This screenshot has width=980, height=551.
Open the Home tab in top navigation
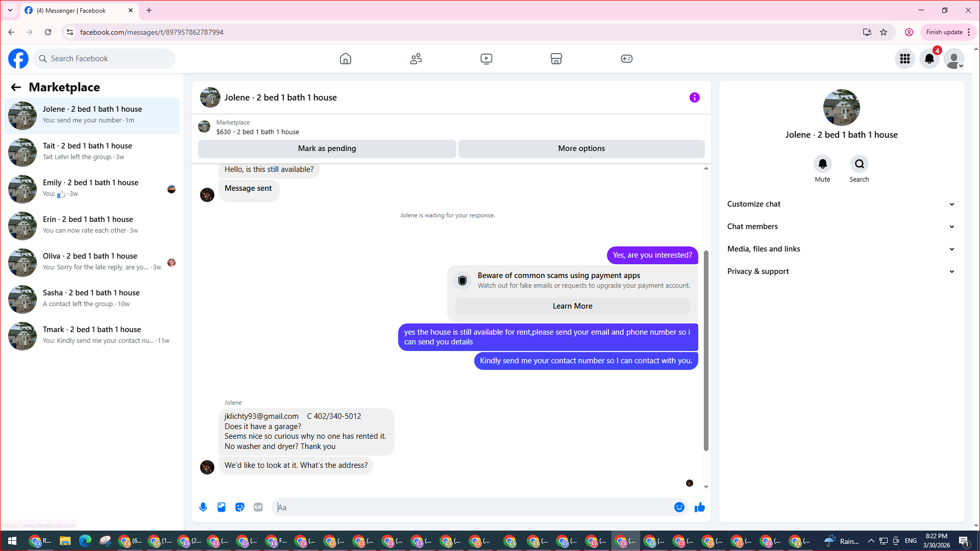click(x=346, y=59)
